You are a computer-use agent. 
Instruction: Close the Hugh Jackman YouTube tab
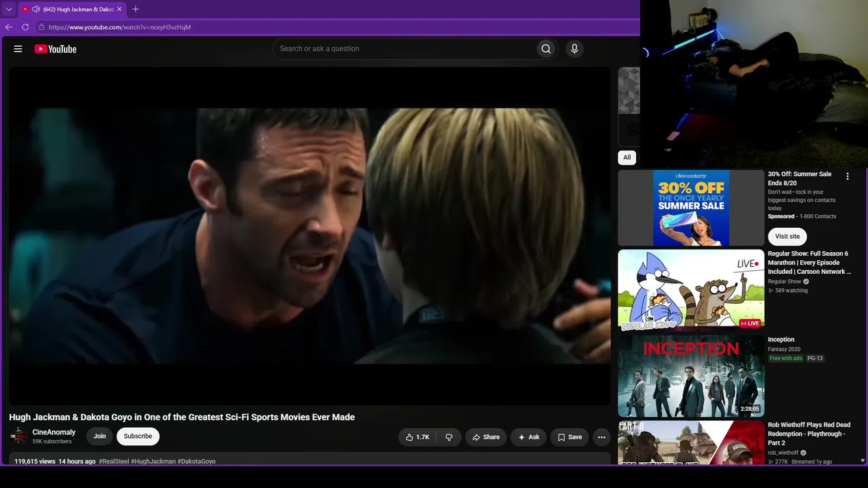click(x=119, y=9)
